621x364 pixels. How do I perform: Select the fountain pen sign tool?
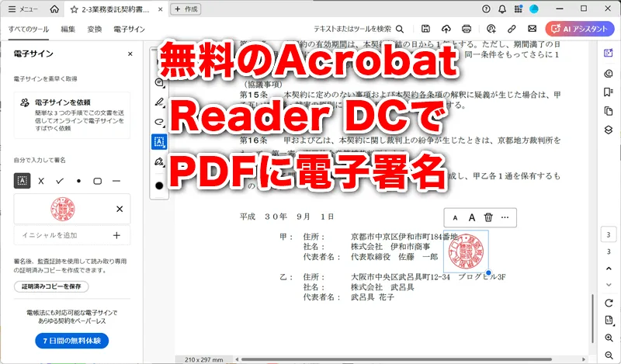(x=159, y=161)
